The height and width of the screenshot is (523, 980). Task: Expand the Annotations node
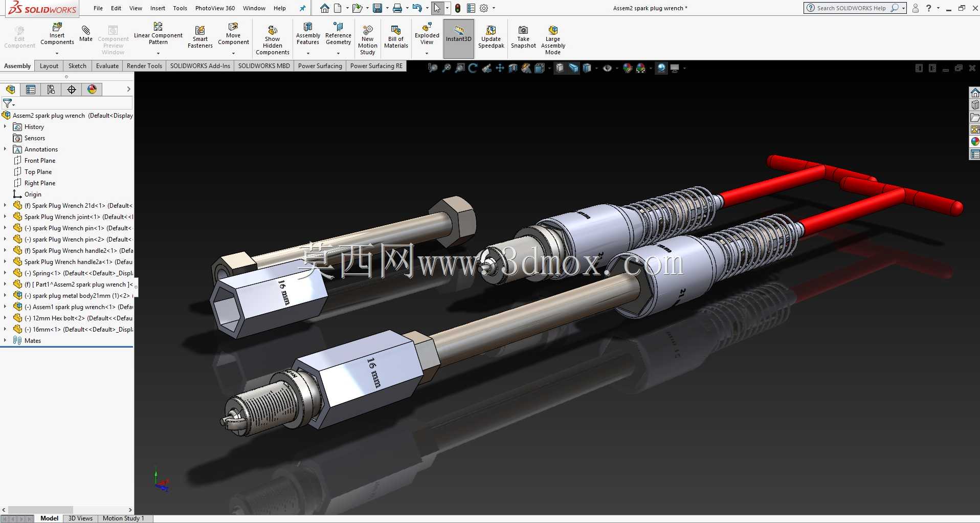tap(5, 149)
